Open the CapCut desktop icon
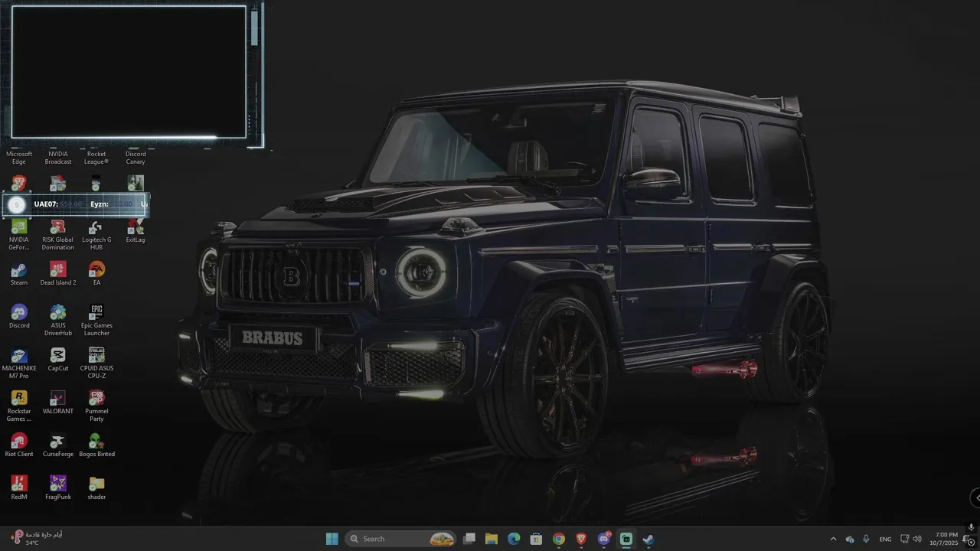This screenshot has width=980, height=551. (x=58, y=359)
